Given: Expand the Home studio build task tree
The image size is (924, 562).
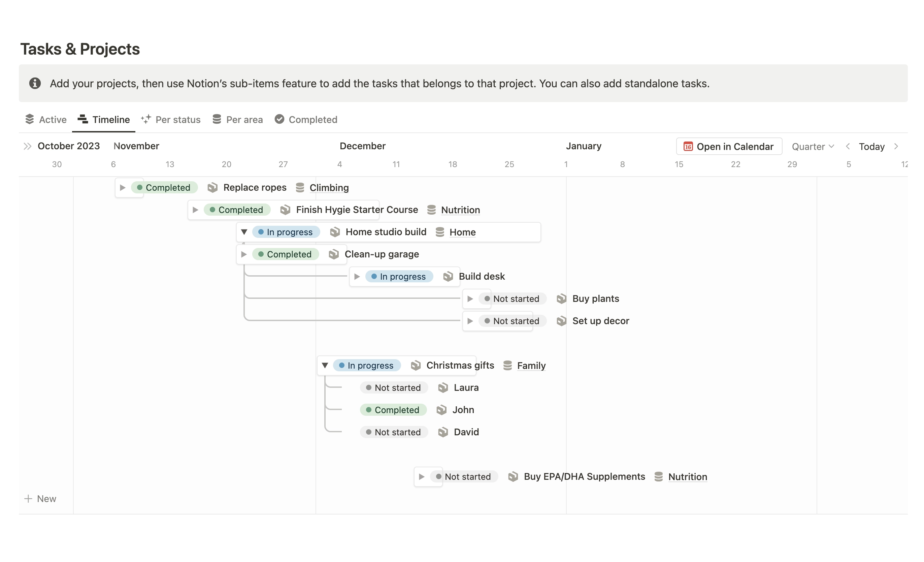Looking at the screenshot, I should click(x=243, y=232).
